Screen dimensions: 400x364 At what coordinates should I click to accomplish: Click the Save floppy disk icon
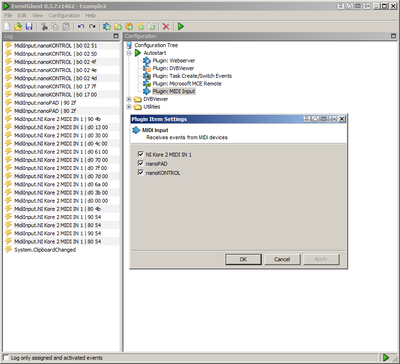click(x=29, y=26)
